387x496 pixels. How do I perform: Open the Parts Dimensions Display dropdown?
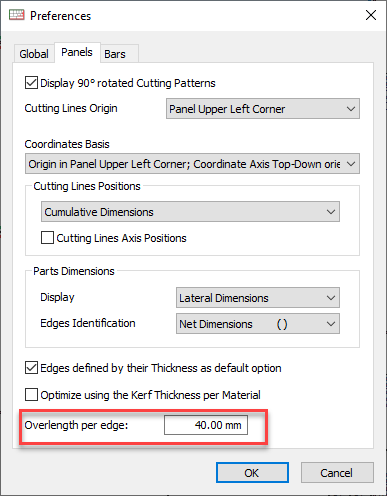[x=258, y=297]
